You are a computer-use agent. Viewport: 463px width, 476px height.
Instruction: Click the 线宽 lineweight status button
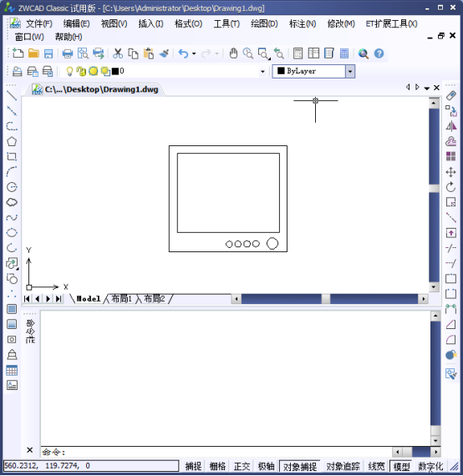click(376, 466)
